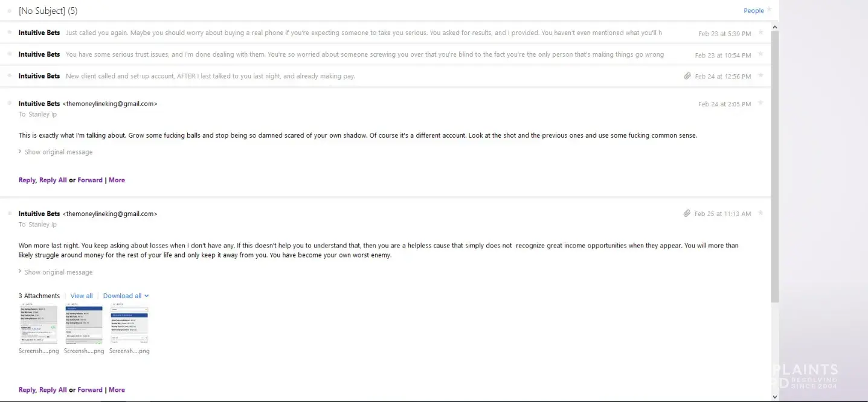Open the More menu under the Feb 24 email
This screenshot has width=868, height=402.
pos(117,180)
